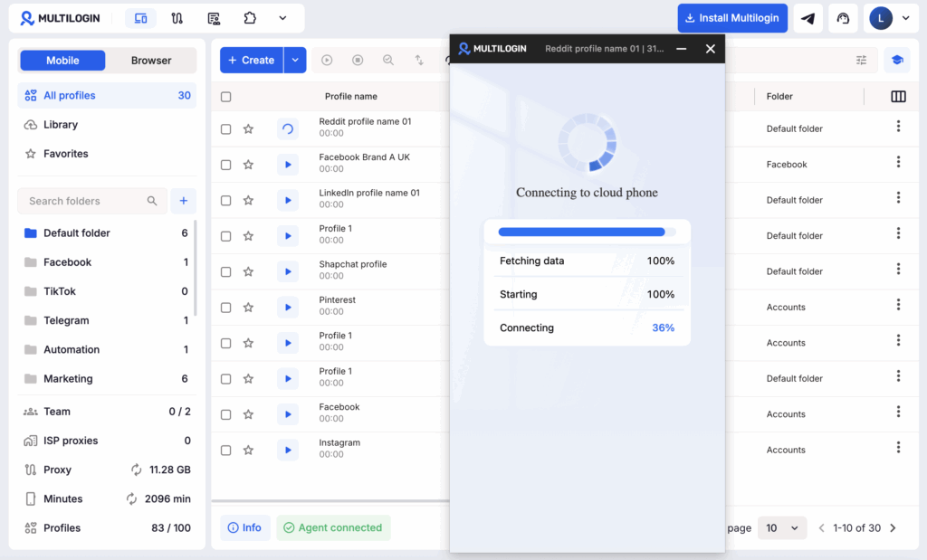
Task: Click the toolbar move/transfer arrows icon
Action: [419, 61]
